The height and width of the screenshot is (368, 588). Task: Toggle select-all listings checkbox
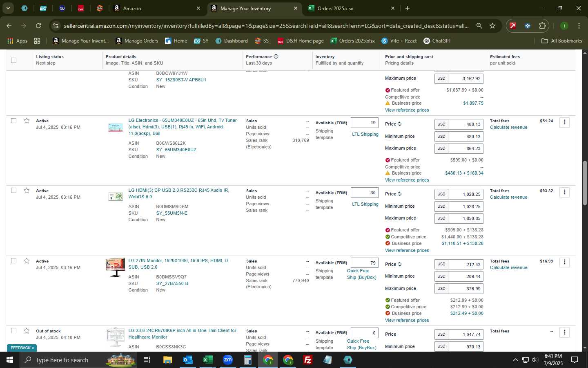[13, 60]
